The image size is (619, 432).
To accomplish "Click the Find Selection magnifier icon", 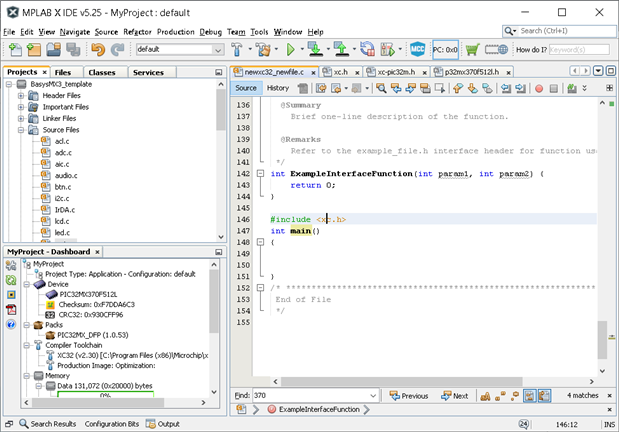I will tap(381, 88).
